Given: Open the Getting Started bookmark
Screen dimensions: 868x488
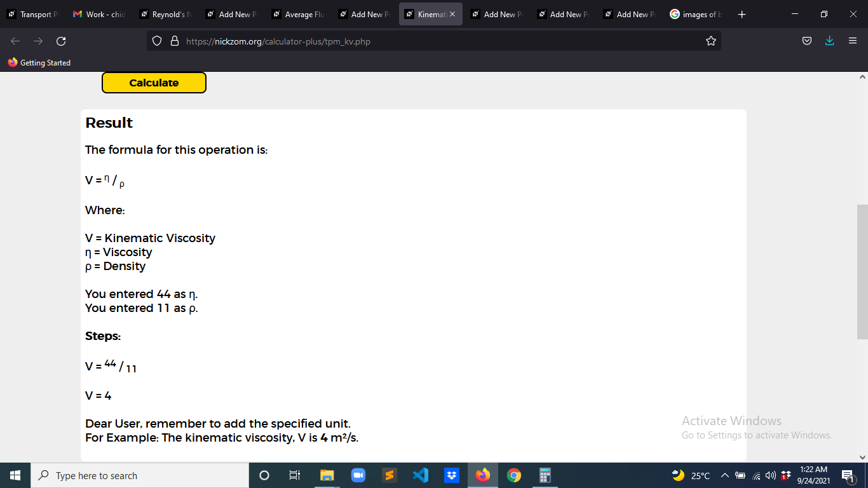Looking at the screenshot, I should (39, 62).
